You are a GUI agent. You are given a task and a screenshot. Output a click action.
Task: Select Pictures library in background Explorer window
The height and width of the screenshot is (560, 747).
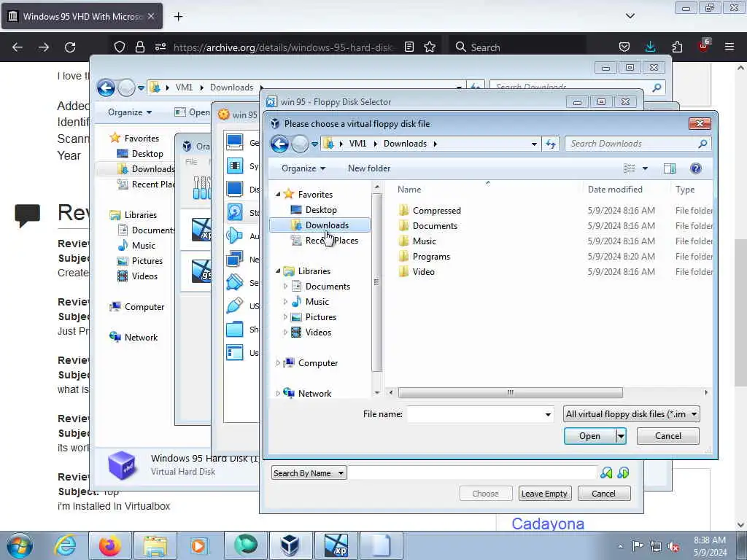(x=141, y=261)
